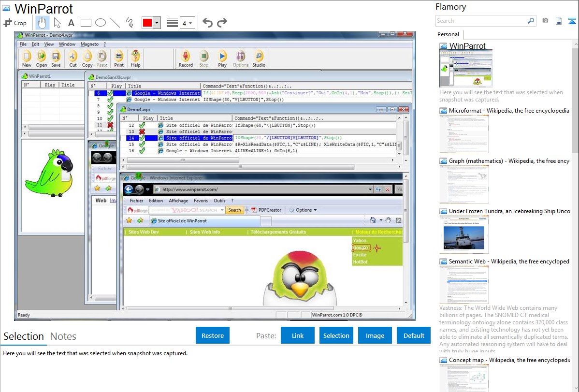This screenshot has height=392, width=579.
Task: Open the Window menu in WinParrot
Action: point(67,44)
